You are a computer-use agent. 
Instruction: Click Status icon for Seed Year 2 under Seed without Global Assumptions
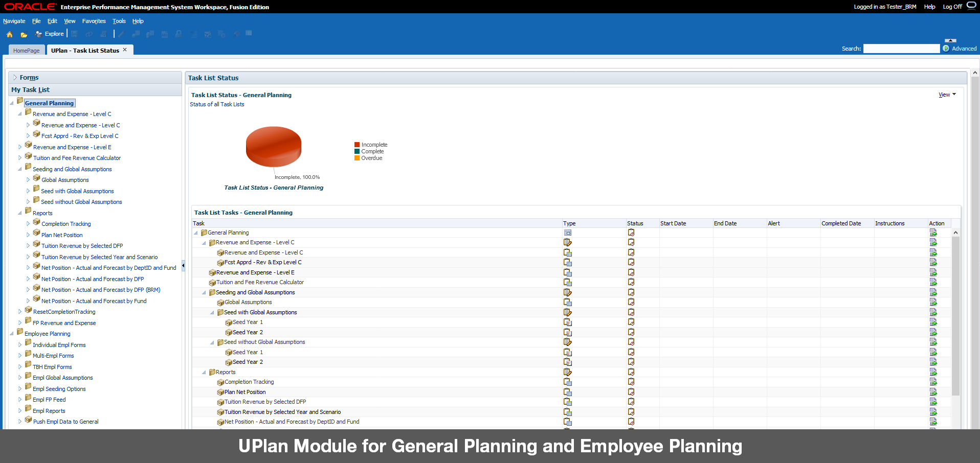(631, 362)
